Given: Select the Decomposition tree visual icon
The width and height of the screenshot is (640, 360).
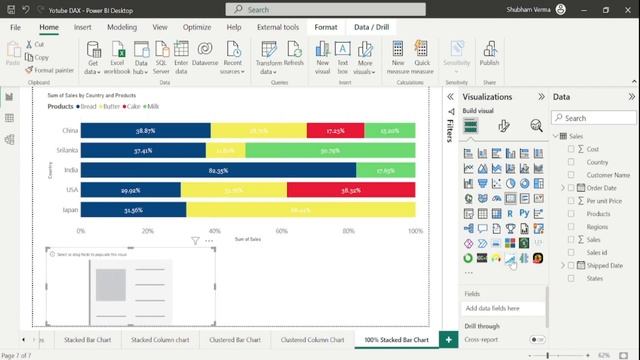Looking at the screenshot, I should tap(469, 229).
